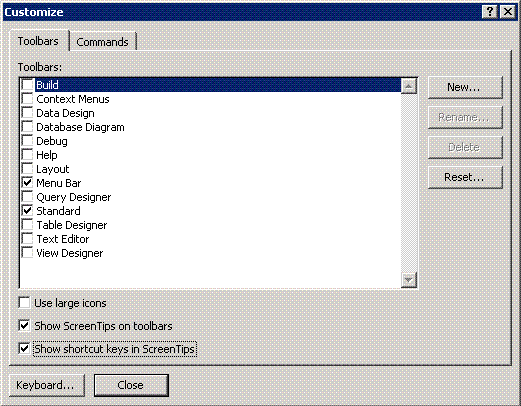Image resolution: width=521 pixels, height=406 pixels.
Task: Click the Reset... button
Action: (x=465, y=177)
